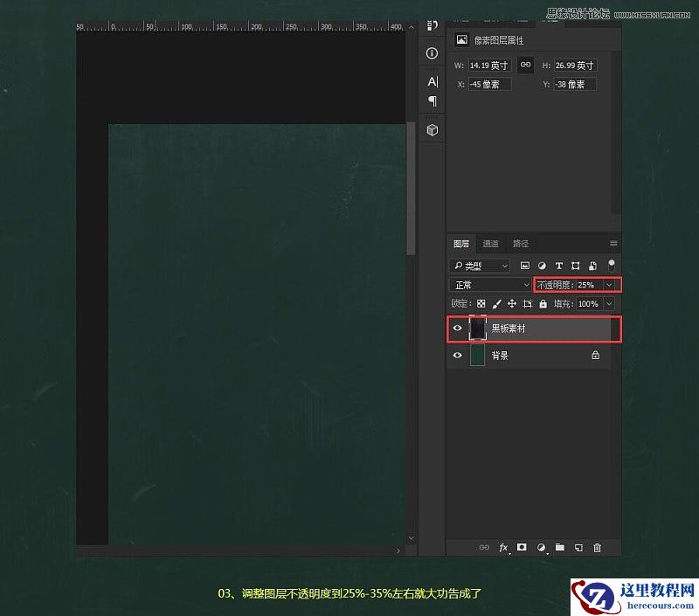This screenshot has width=699, height=616.
Task: Create a new layer group folder
Action: pos(560,548)
